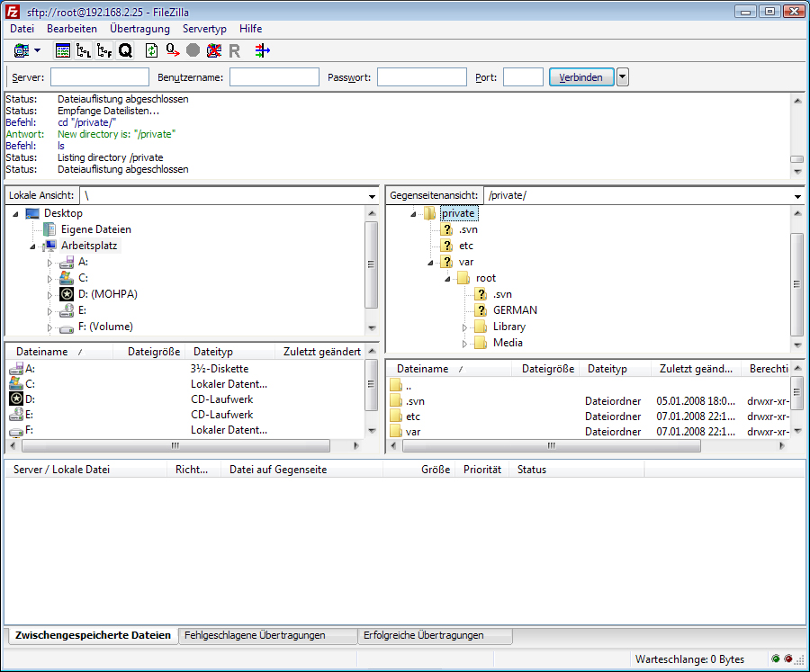Viewport: 810px width, 672px height.
Task: Select F: drive icon in local file list
Action: [x=16, y=430]
